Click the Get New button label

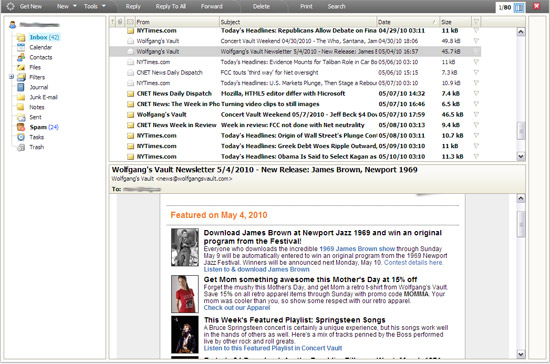31,6
